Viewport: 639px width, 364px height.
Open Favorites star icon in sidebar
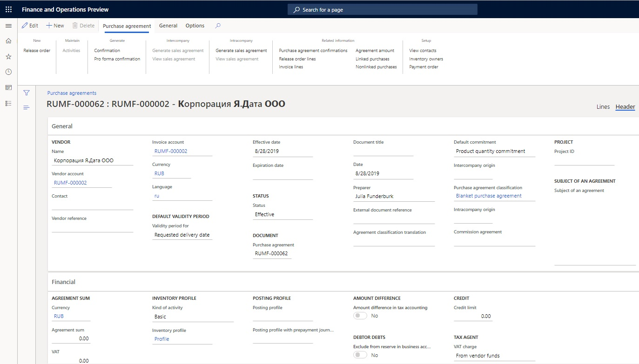(8, 56)
